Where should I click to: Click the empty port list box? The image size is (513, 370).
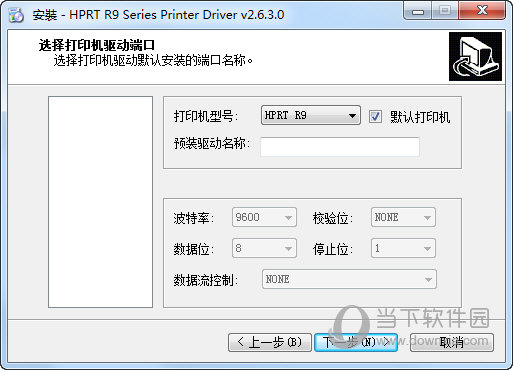(x=100, y=202)
